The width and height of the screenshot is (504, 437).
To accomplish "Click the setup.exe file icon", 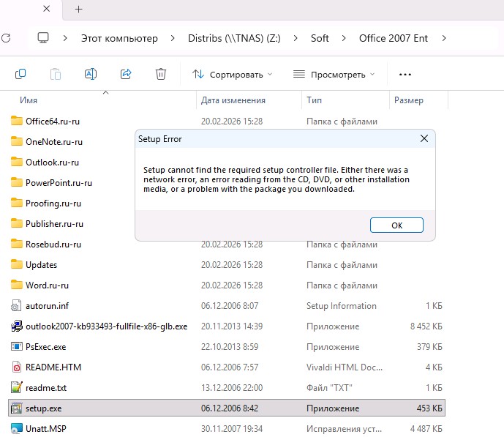I will (x=17, y=408).
